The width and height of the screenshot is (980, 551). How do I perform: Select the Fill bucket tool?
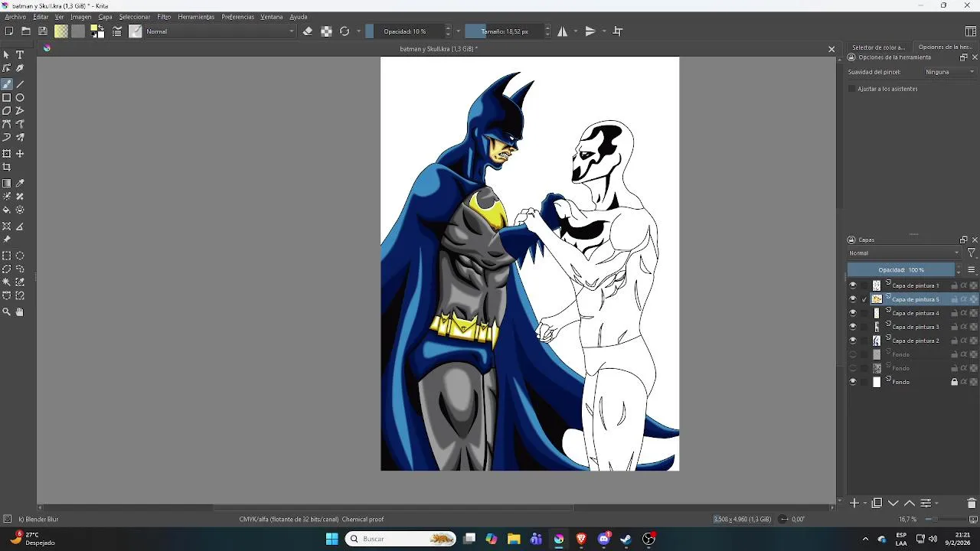click(x=7, y=210)
